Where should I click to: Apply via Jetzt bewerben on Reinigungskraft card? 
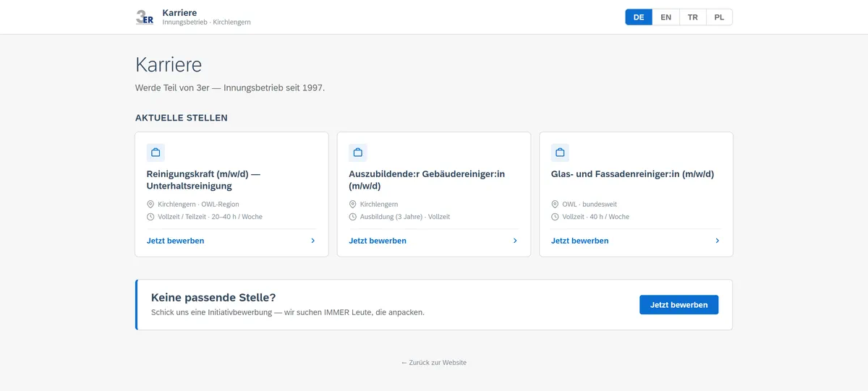click(175, 241)
